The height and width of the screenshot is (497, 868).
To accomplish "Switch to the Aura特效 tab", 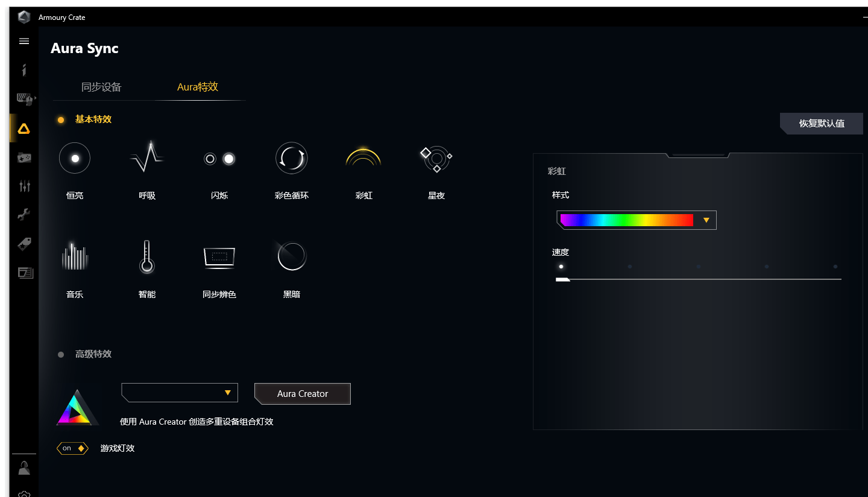I will [x=198, y=87].
